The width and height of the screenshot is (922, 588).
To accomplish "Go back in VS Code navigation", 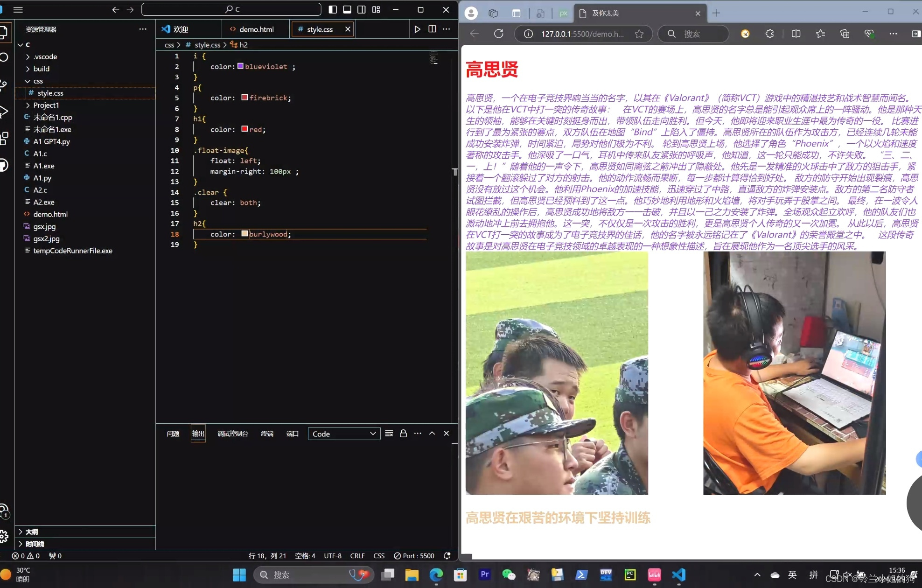I will [x=116, y=9].
